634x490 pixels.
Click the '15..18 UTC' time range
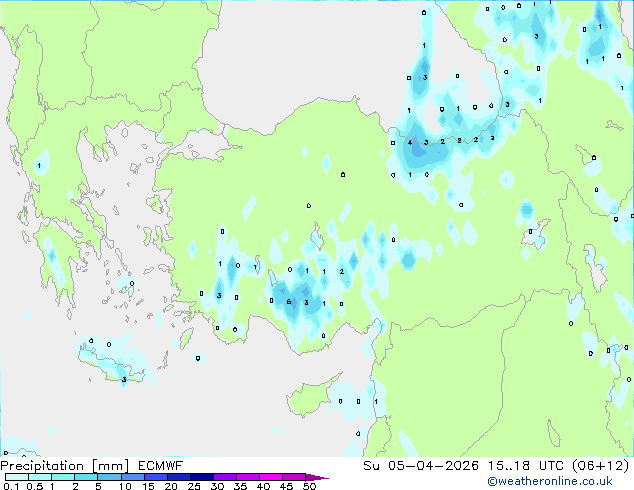525,466
